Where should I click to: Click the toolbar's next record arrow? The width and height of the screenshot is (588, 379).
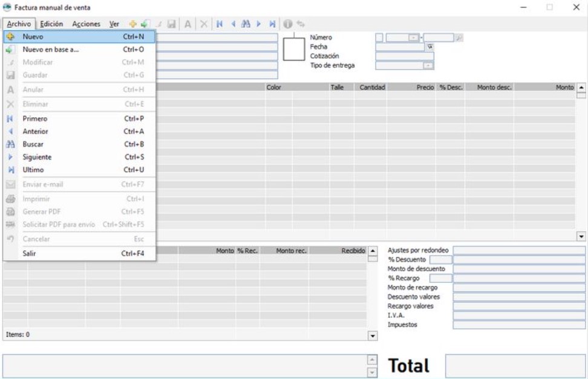(x=259, y=24)
